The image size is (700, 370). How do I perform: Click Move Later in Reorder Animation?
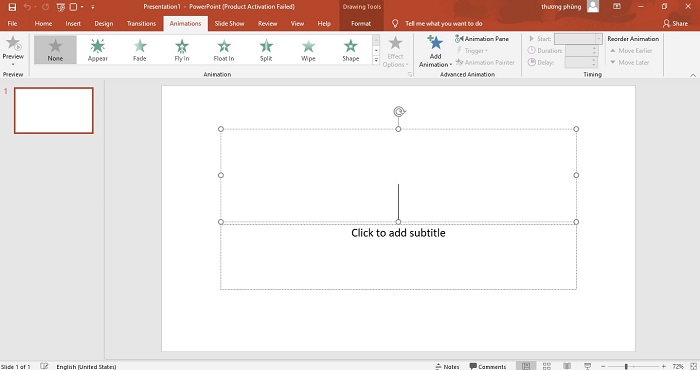tap(629, 62)
